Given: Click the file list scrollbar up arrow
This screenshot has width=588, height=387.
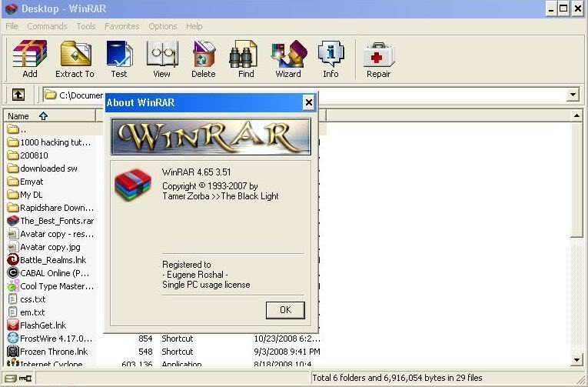Looking at the screenshot, I should (x=576, y=116).
